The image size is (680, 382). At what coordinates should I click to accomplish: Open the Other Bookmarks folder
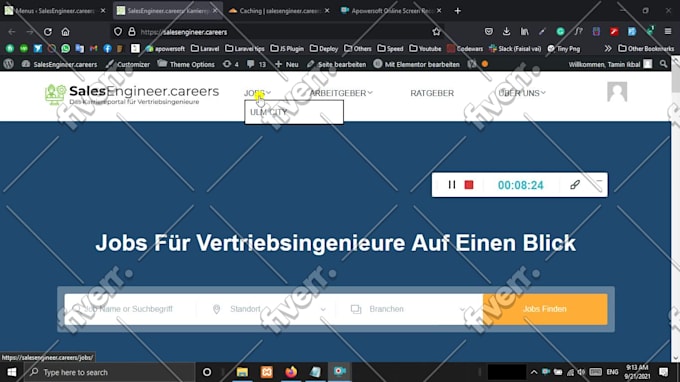click(x=646, y=49)
